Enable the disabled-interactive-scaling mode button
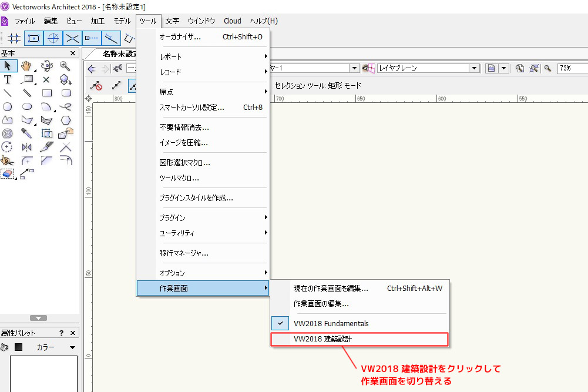This screenshot has width=588, height=392. pyautogui.click(x=96, y=86)
